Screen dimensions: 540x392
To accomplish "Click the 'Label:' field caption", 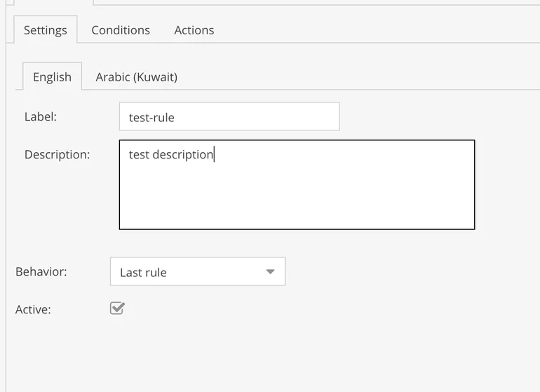I will [41, 117].
